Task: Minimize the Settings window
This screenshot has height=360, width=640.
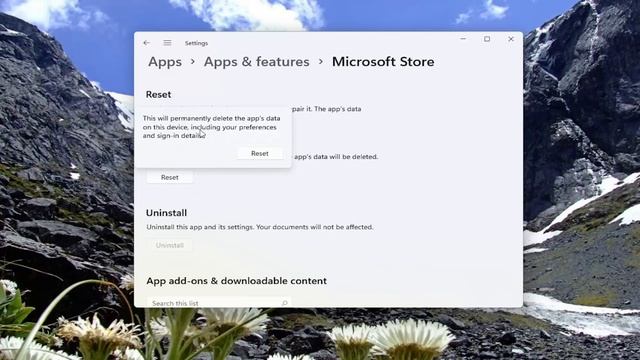Action: pos(463,39)
